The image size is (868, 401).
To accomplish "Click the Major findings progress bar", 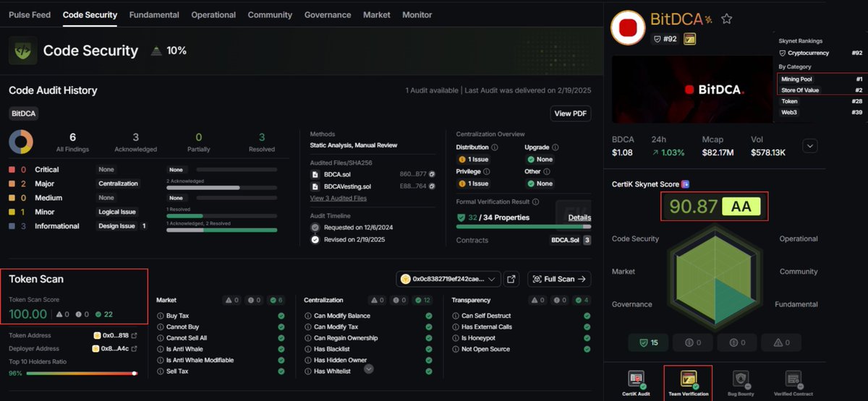I will [222, 187].
